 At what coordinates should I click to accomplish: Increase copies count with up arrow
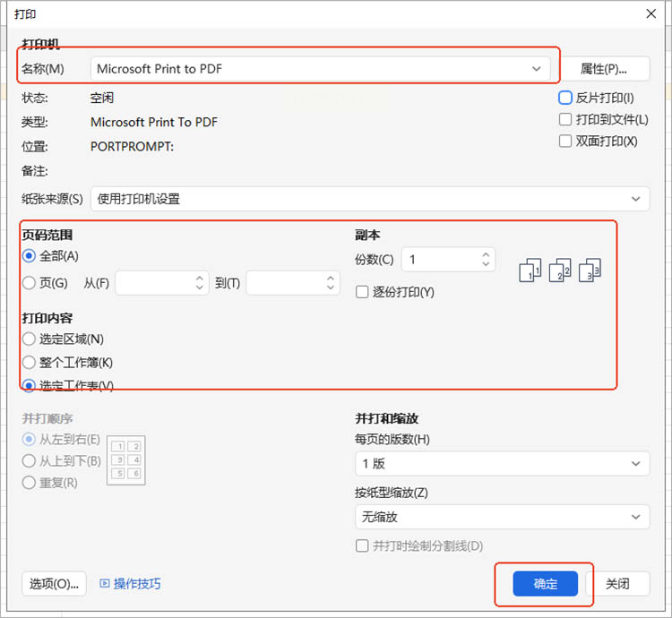pos(486,255)
